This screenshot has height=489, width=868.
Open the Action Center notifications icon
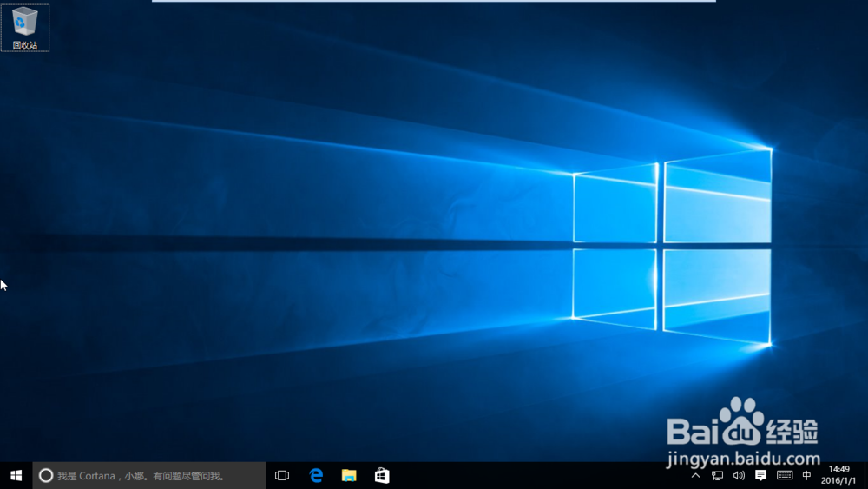click(x=761, y=476)
